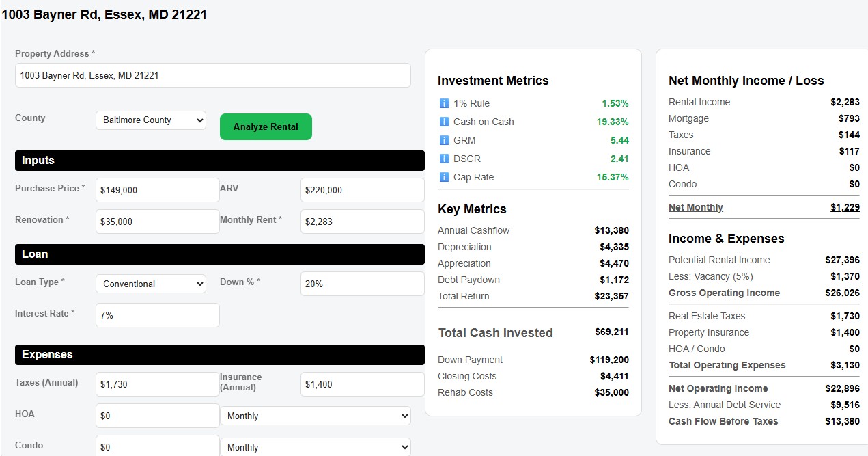Open the Loan Type dropdown
Image resolution: width=868 pixels, height=456 pixels.
point(151,284)
